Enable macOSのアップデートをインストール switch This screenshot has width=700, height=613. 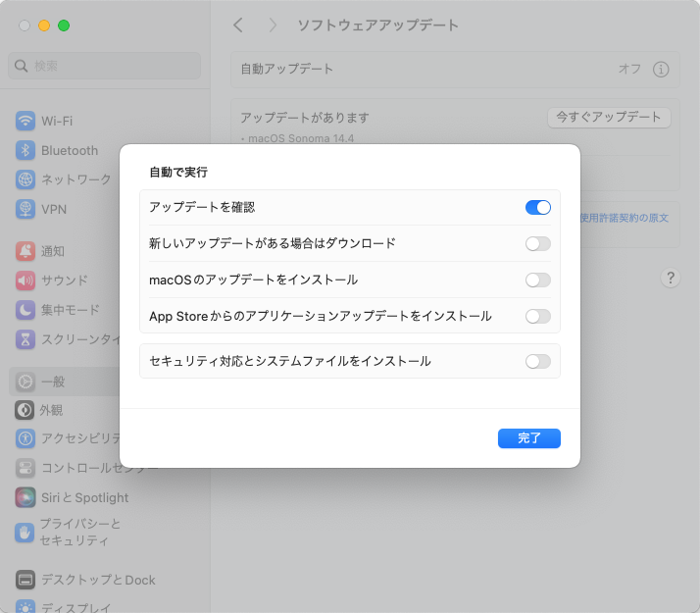[x=538, y=280]
